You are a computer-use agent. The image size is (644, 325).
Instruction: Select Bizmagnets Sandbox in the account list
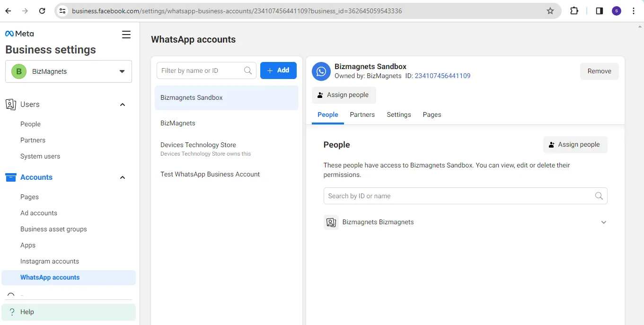[227, 98]
